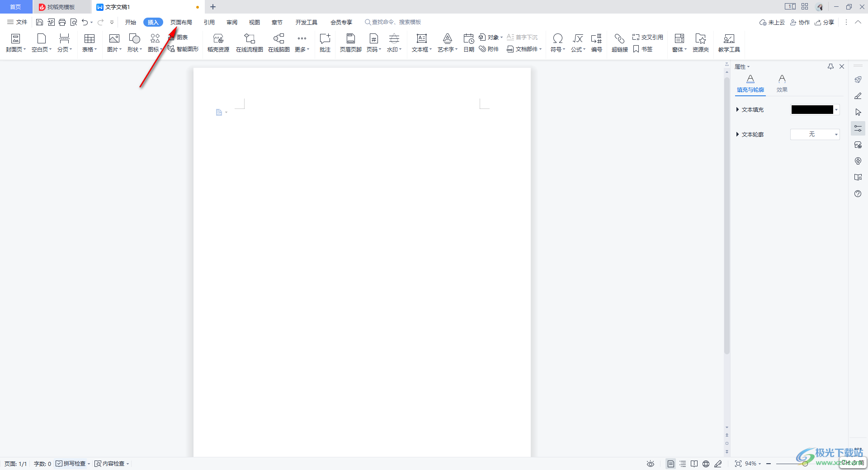Click the zoom out minus button
The height and width of the screenshot is (470, 868).
769,464
